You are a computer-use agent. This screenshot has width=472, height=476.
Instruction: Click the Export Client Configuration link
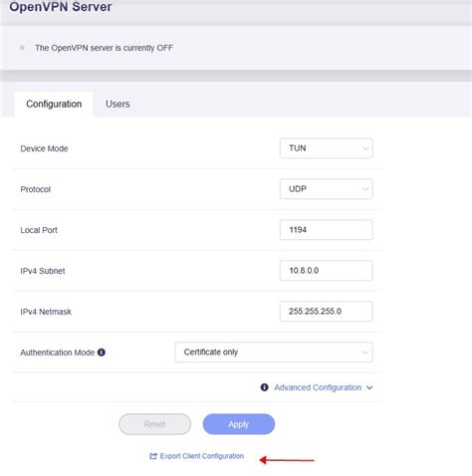point(202,456)
